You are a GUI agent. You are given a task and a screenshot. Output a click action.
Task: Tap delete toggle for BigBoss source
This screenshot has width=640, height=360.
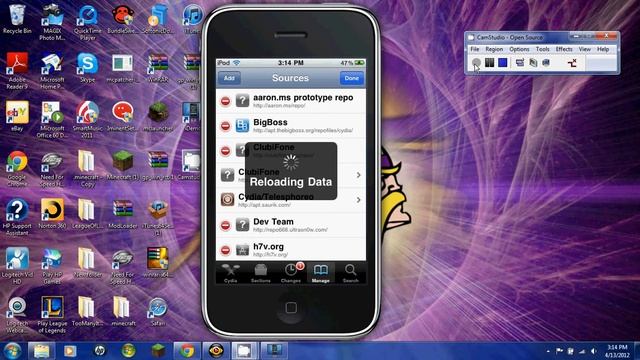(225, 126)
